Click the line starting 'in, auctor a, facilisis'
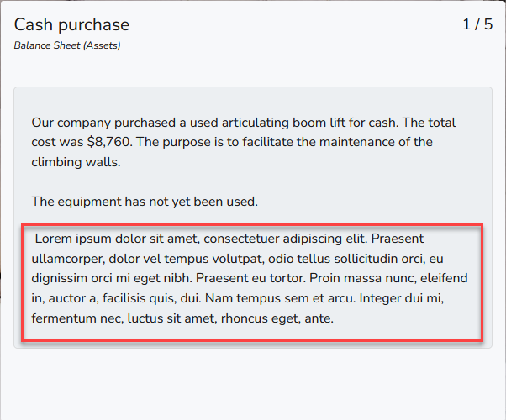 pyautogui.click(x=237, y=298)
